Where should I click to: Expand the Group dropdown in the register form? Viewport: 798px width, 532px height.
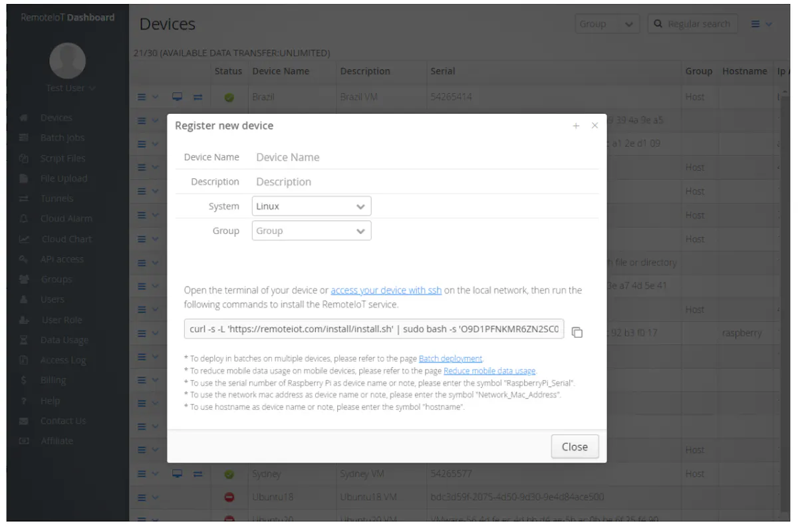click(x=311, y=230)
